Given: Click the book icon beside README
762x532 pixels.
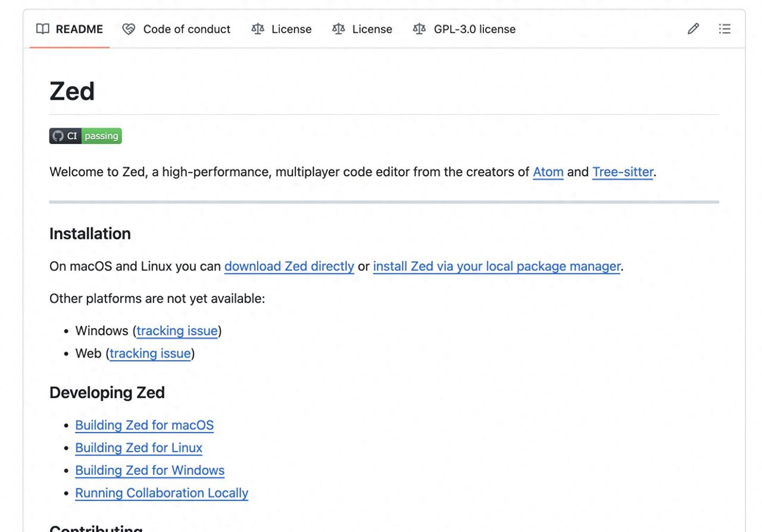Looking at the screenshot, I should point(43,29).
